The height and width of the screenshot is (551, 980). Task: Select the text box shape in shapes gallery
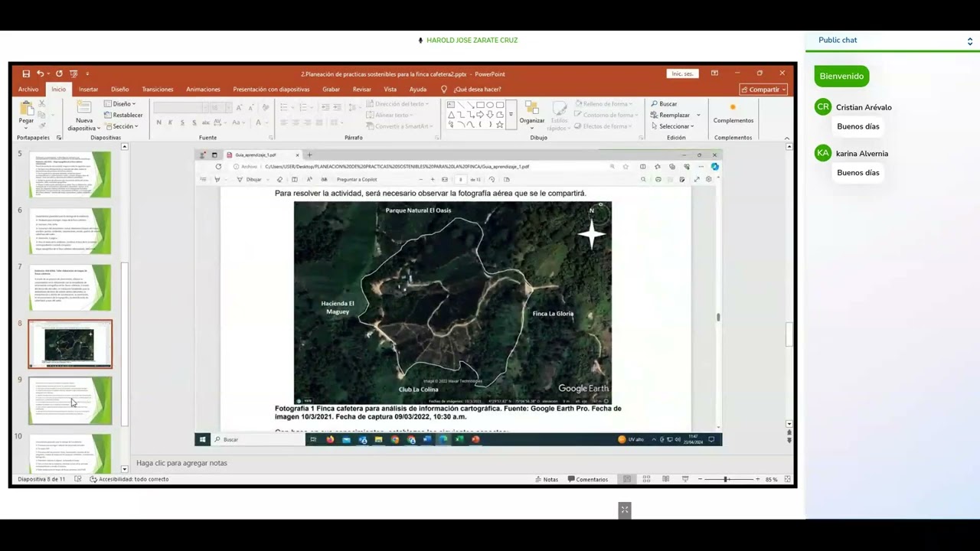pyautogui.click(x=451, y=105)
